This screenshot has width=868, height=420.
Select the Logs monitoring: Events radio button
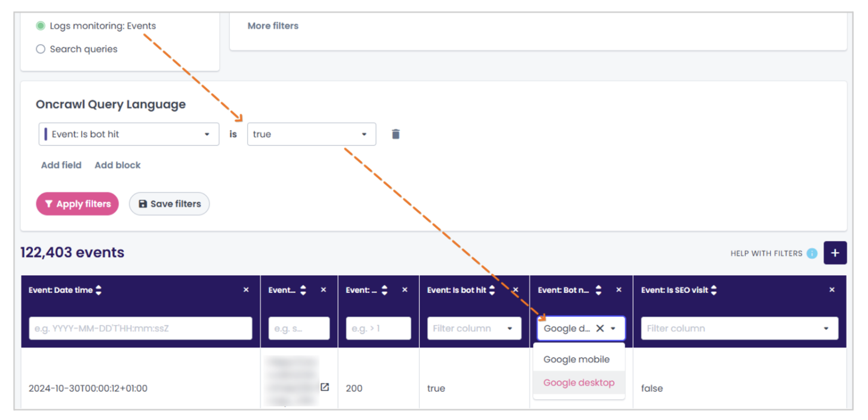coord(41,26)
